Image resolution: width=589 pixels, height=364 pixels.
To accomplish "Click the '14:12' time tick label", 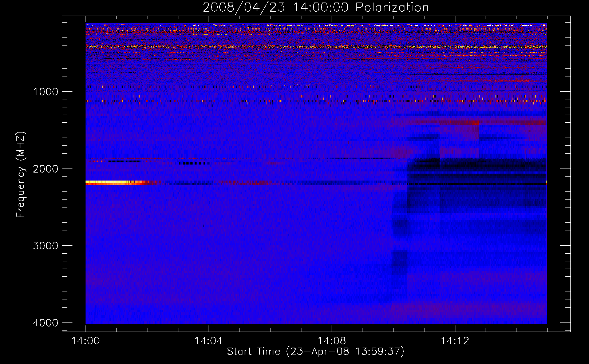I will tap(455, 341).
